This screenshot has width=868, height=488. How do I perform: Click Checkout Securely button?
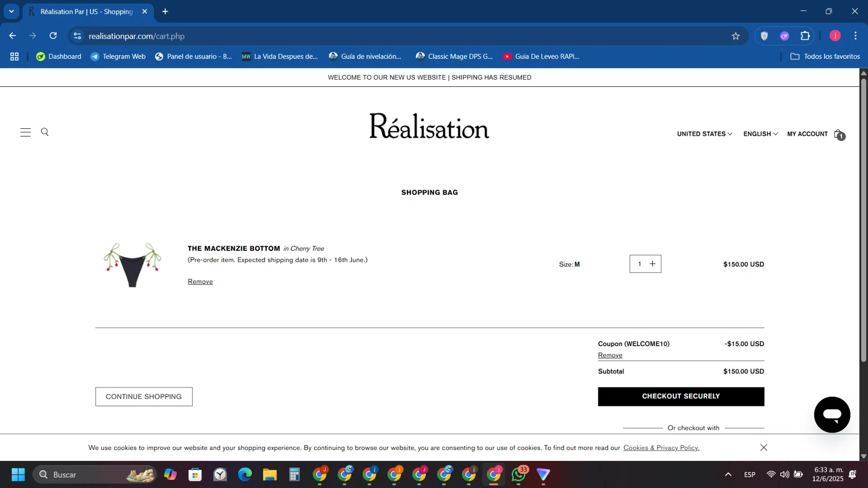tap(681, 397)
